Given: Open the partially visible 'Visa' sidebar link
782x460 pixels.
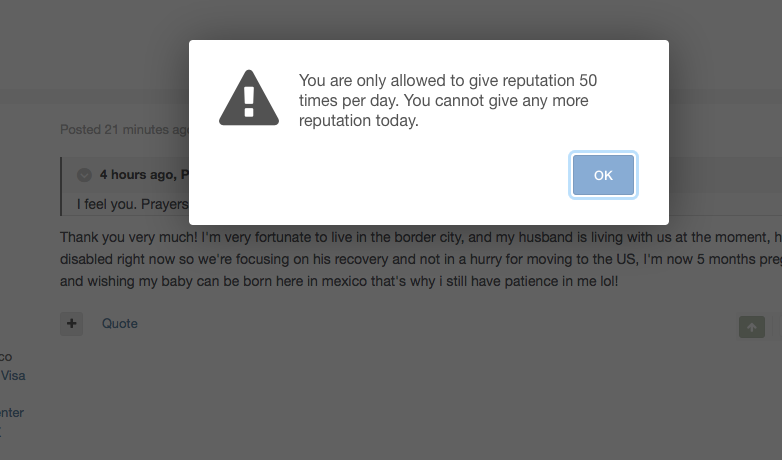Looking at the screenshot, I should tap(13, 376).
